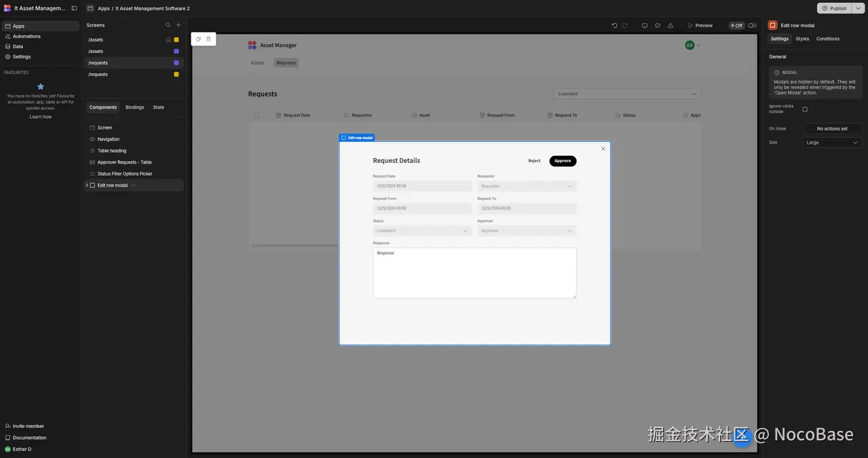
Task: Open the Status dropdown showing Cancelled
Action: (422, 231)
